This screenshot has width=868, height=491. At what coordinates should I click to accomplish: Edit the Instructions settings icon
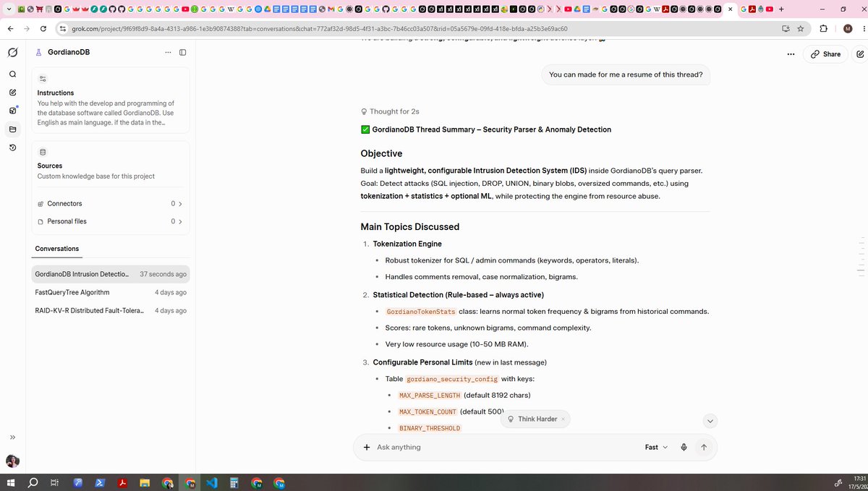point(43,79)
